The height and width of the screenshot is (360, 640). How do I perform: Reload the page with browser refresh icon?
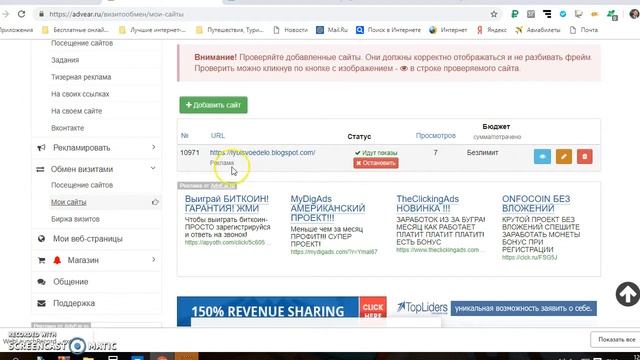tap(21, 14)
